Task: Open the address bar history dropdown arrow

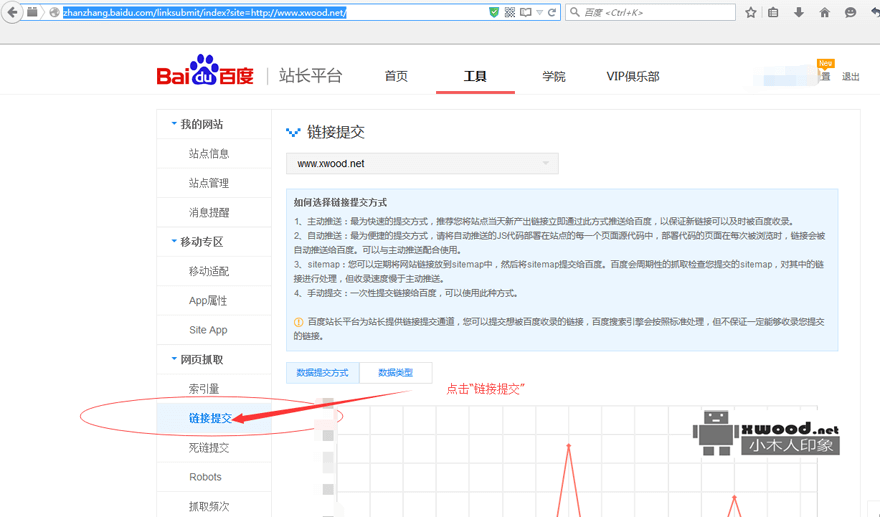Action: 539,12
